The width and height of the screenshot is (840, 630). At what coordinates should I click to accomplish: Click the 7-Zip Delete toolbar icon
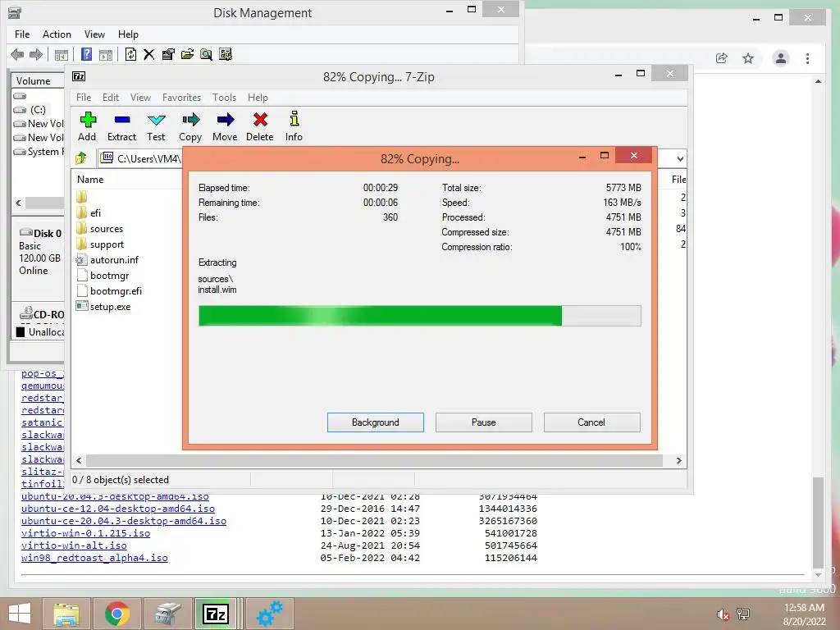tap(260, 120)
